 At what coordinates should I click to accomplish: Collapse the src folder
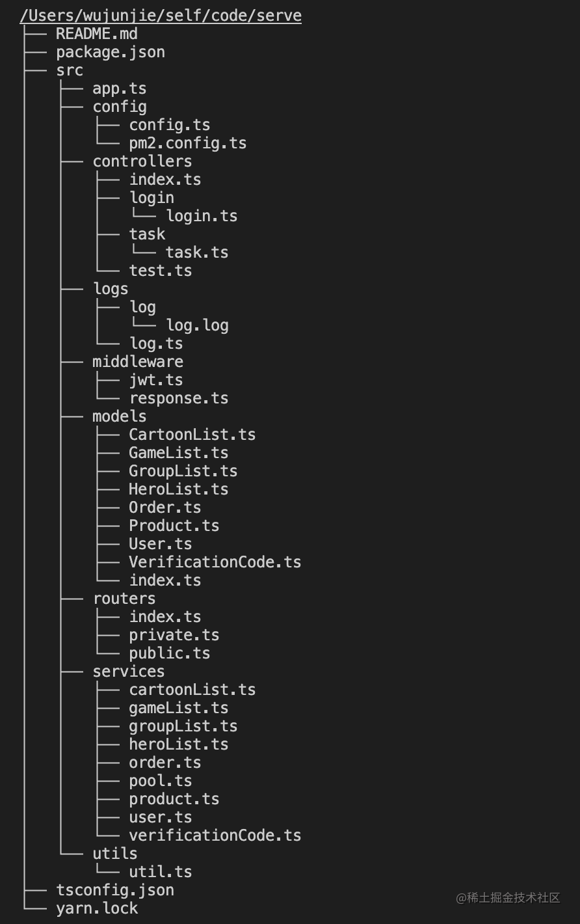tap(70, 70)
